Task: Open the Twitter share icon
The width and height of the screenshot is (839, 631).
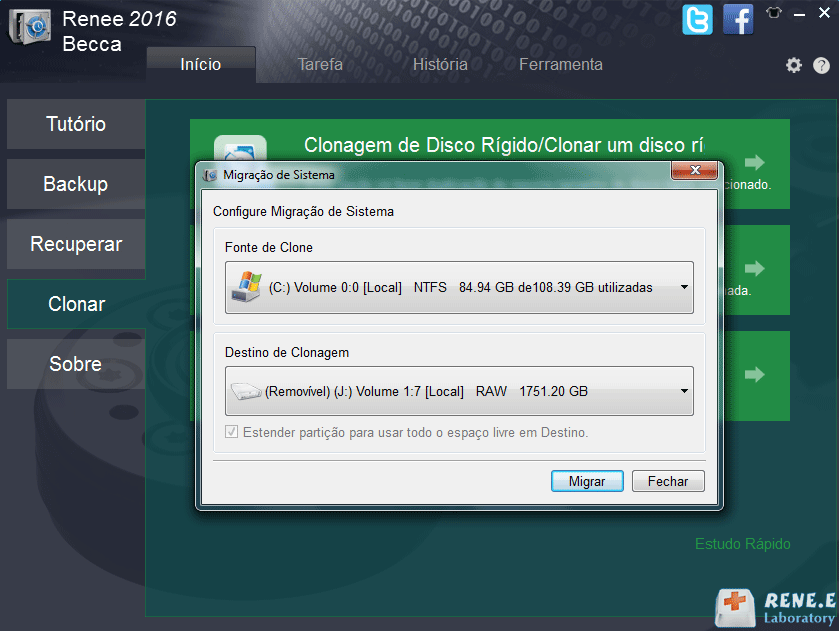Action: (697, 20)
